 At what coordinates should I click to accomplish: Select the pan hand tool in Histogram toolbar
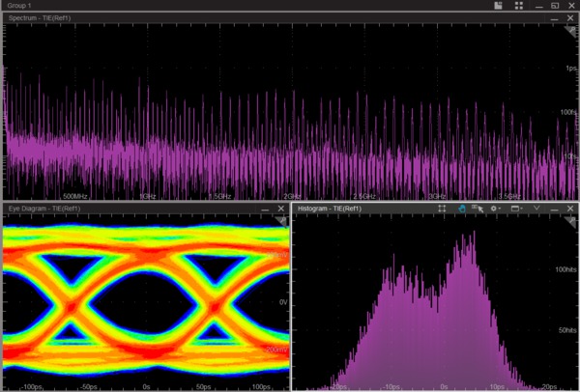coord(462,209)
